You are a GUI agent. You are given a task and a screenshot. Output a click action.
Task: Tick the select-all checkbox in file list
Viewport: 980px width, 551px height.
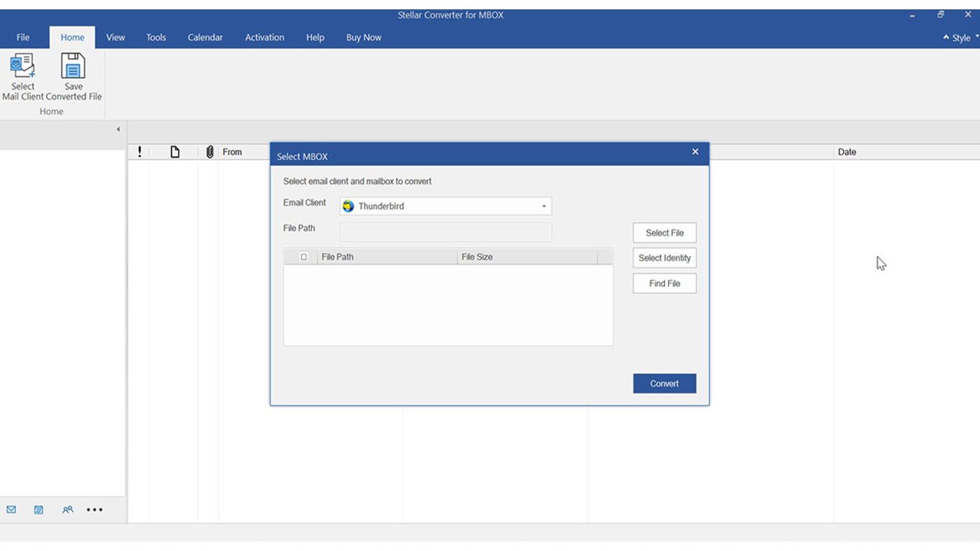tap(303, 257)
